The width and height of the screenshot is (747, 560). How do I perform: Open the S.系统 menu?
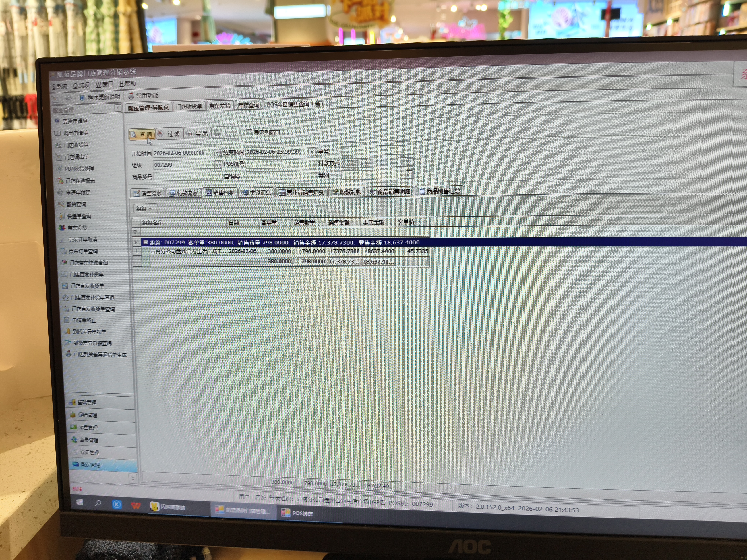[x=59, y=86]
